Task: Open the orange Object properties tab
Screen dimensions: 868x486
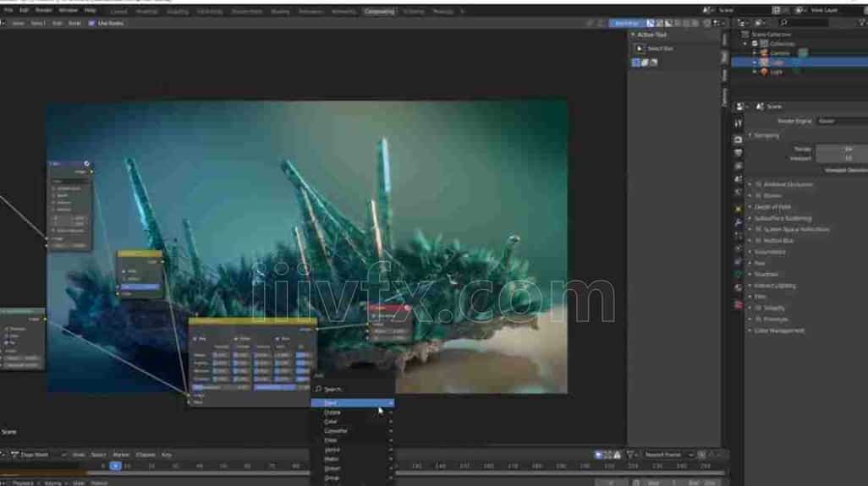Action: pos(738,209)
